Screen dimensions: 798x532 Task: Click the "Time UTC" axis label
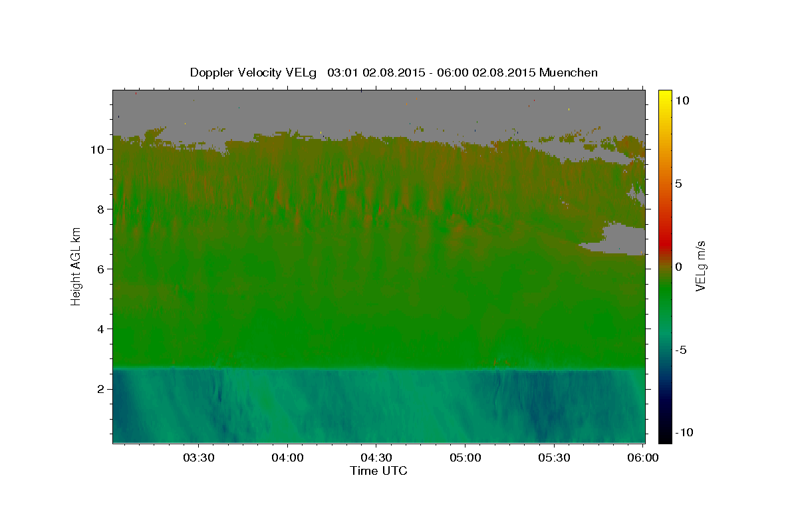378,471
